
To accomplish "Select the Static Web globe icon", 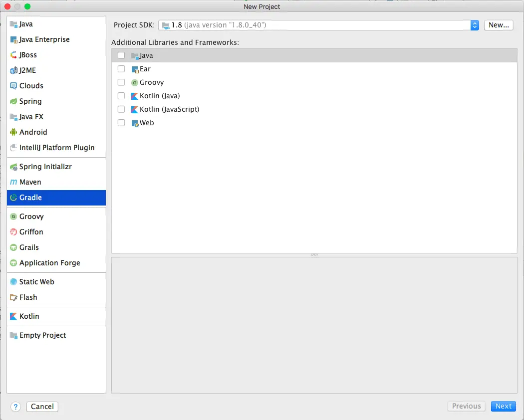I will pos(13,282).
